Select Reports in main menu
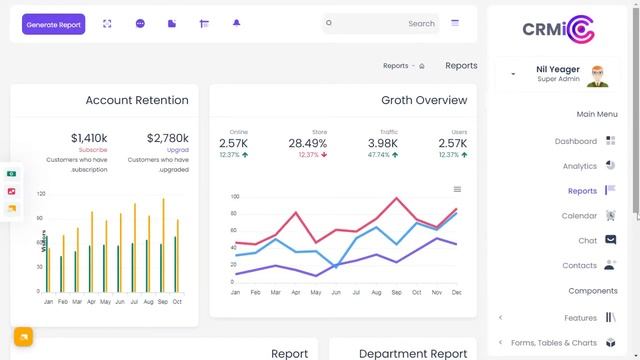The image size is (640, 360). [582, 191]
